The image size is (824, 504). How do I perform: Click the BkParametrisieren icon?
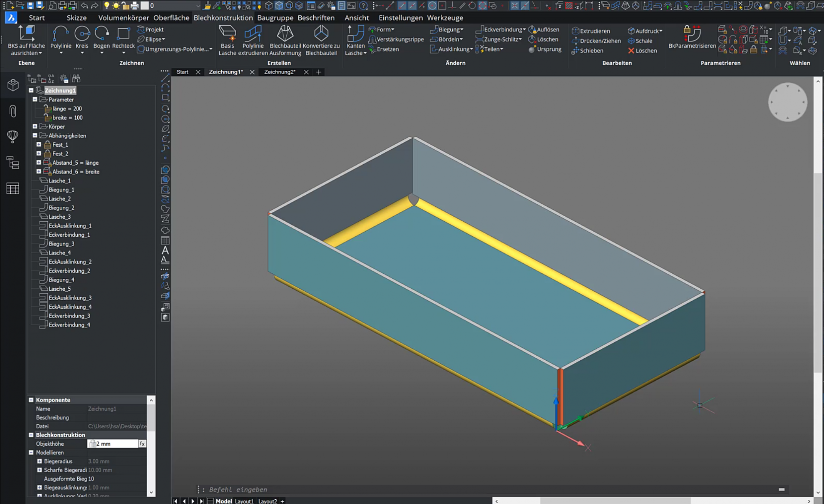tap(692, 37)
